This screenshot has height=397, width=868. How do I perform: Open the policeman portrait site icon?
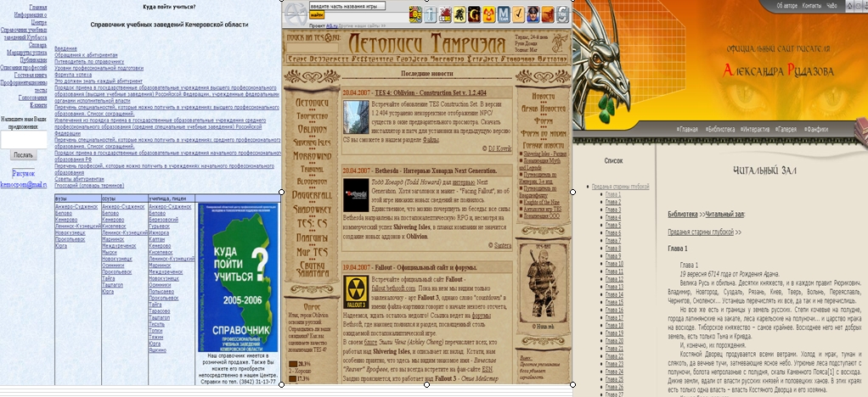(x=533, y=14)
